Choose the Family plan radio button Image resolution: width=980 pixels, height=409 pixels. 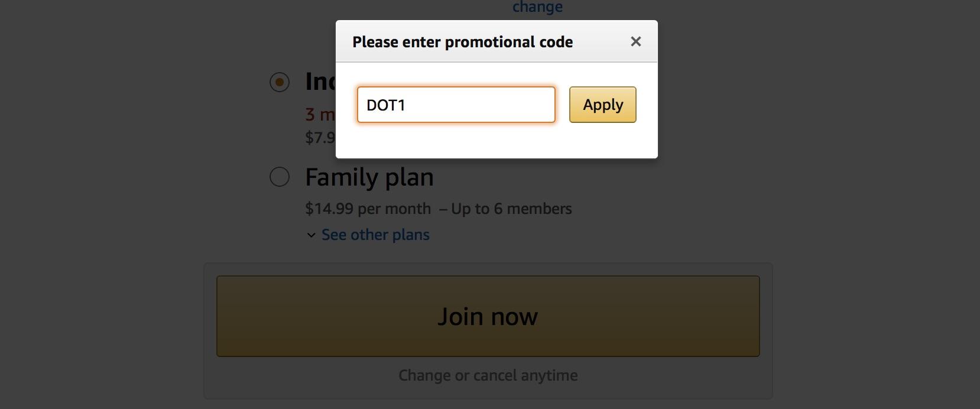tap(280, 177)
